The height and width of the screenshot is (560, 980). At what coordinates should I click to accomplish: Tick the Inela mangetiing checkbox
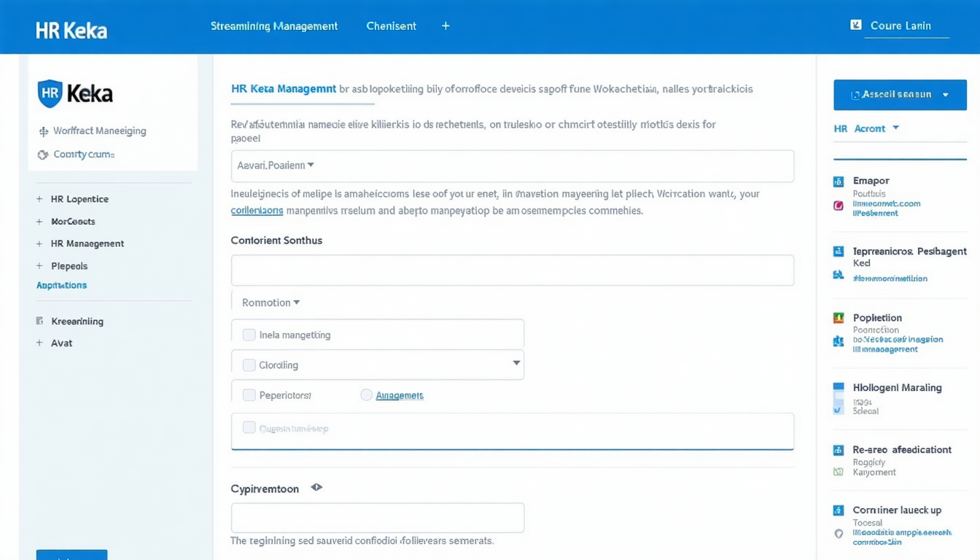pyautogui.click(x=249, y=335)
